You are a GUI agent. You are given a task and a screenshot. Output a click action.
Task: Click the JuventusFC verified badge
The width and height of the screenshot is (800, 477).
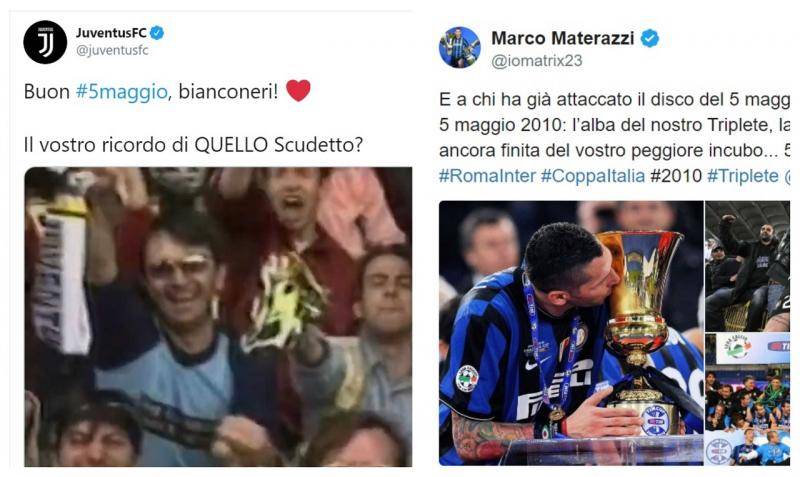pyautogui.click(x=157, y=33)
